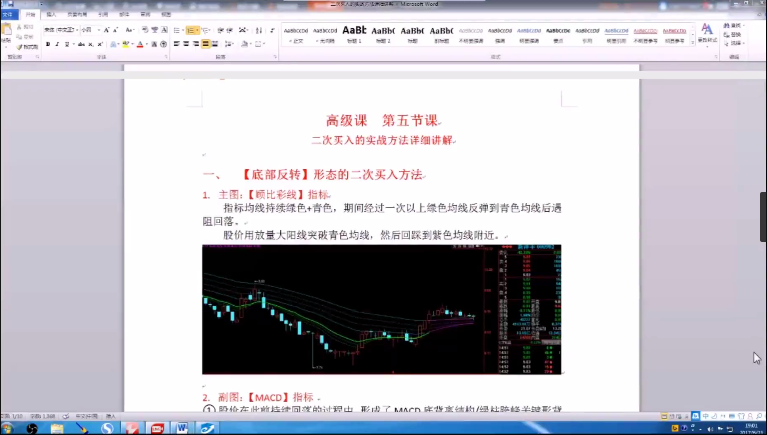767x435 pixels.
Task: Open the font name dropdown
Action: [x=77, y=30]
